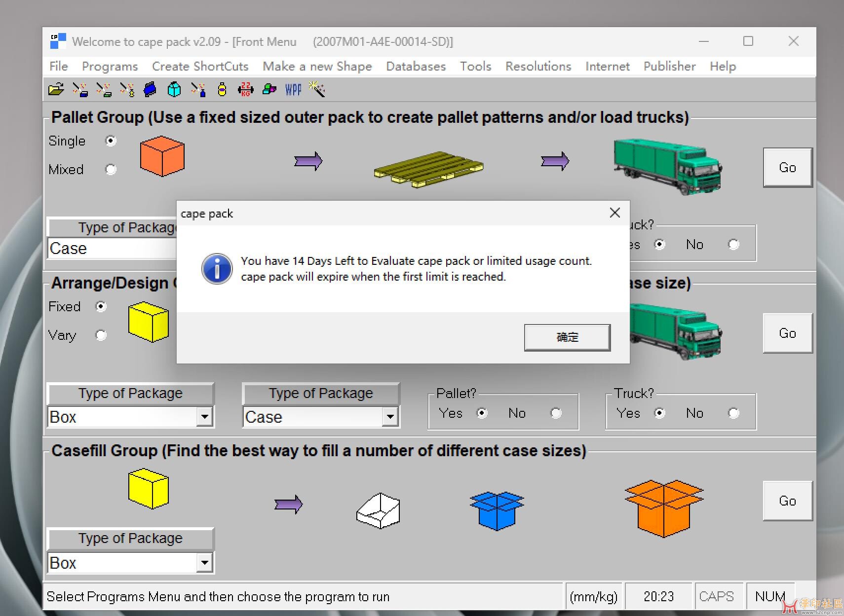844x616 pixels.
Task: Open the Databases menu
Action: tap(416, 66)
